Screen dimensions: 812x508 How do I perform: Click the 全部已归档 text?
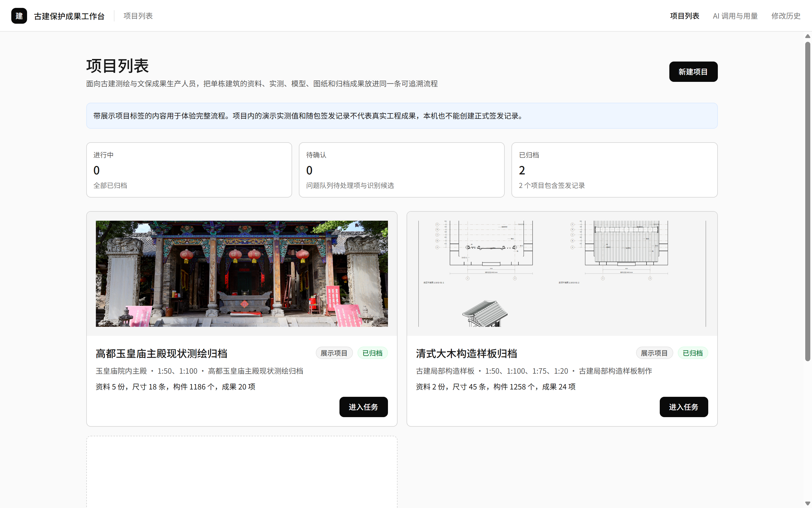pyautogui.click(x=110, y=185)
